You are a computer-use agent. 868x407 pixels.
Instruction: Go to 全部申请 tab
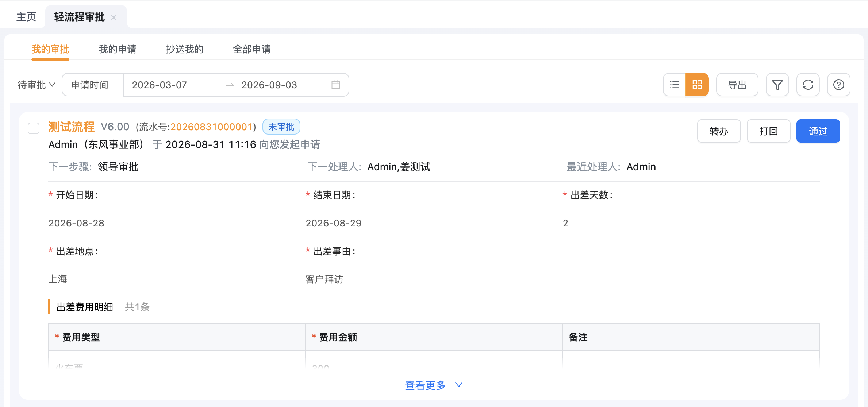point(252,49)
